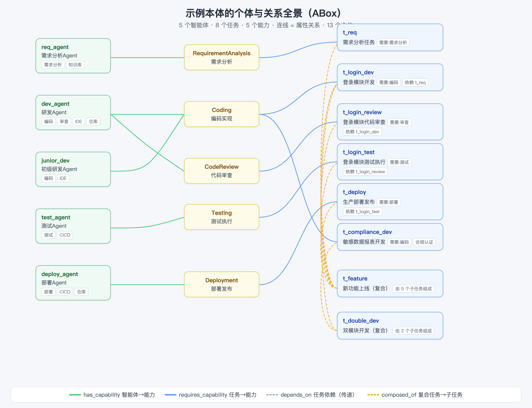Click the 依赖 t_login_review tag
This screenshot has height=408, width=532.
tap(365, 172)
